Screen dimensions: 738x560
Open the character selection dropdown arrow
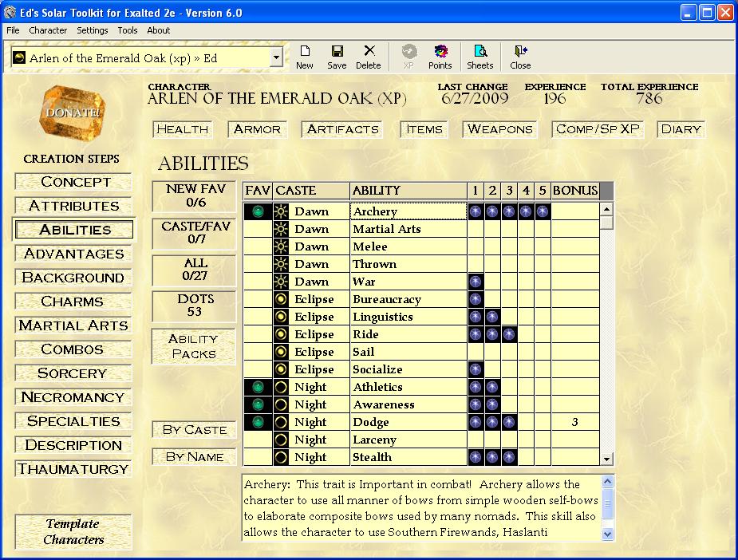coord(276,58)
